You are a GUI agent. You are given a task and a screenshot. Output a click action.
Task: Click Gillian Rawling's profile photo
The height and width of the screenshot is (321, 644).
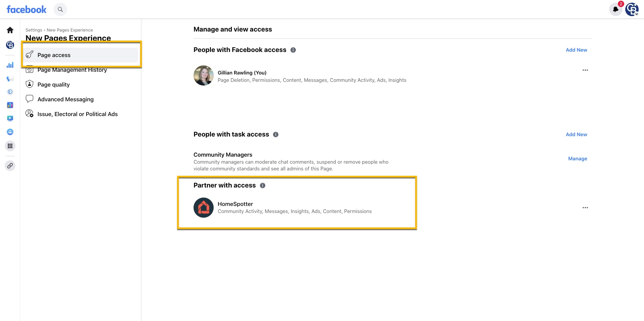tap(204, 75)
